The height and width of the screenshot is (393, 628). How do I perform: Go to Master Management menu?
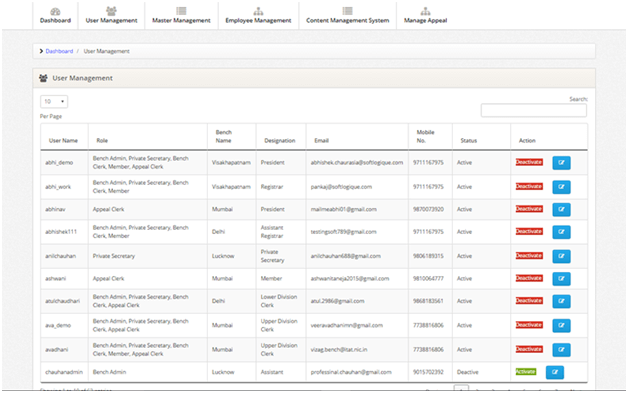(181, 15)
